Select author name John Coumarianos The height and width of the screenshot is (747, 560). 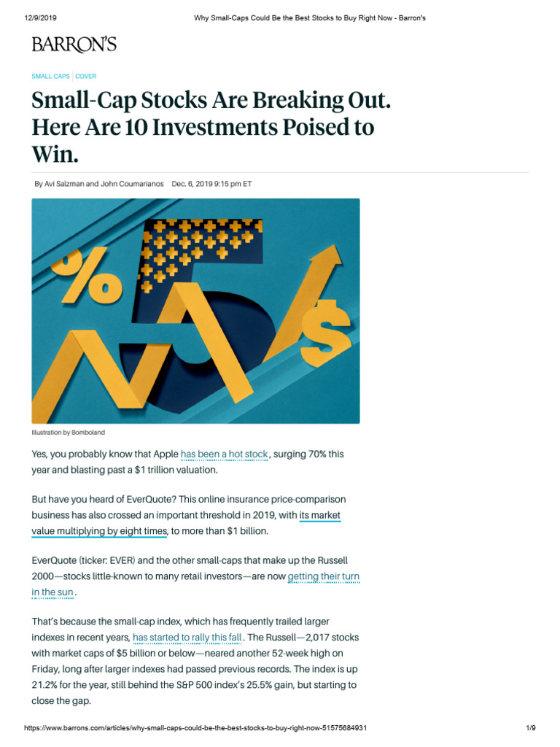point(132,184)
